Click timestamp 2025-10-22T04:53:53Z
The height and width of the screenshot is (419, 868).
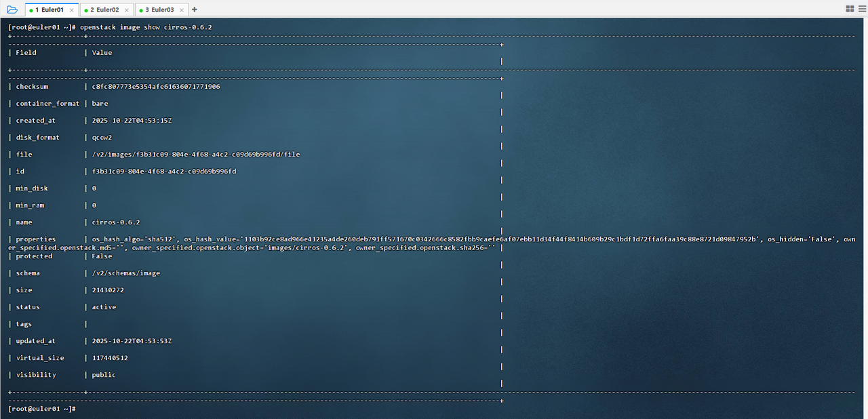[x=132, y=341]
